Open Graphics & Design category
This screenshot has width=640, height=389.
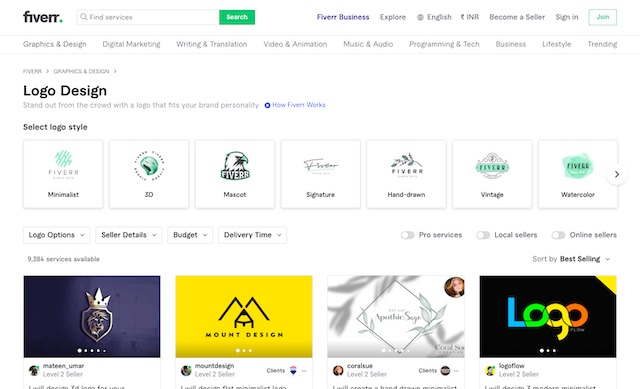point(55,44)
